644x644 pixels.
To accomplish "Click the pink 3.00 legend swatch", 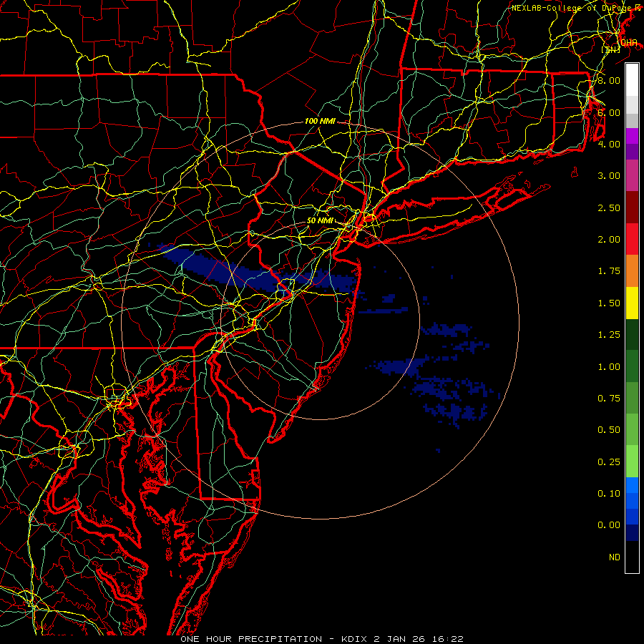I will pos(632,175).
